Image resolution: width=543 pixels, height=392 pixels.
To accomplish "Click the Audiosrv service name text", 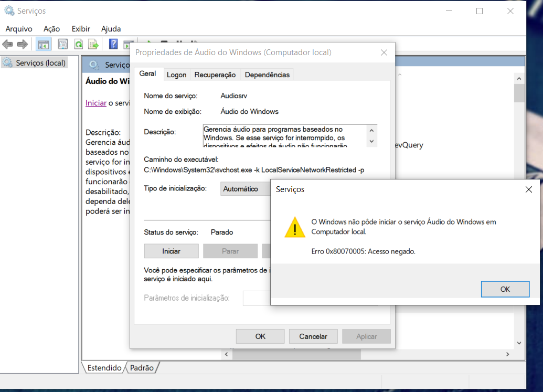I will [x=234, y=96].
